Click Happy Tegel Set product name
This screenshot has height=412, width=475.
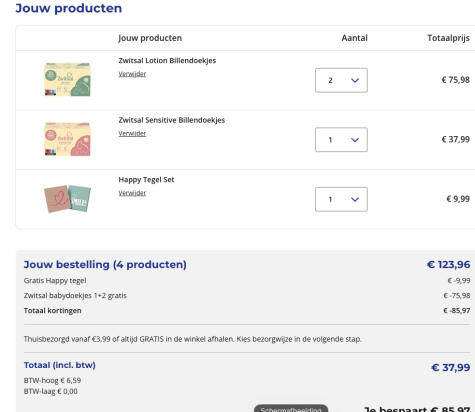(x=146, y=180)
